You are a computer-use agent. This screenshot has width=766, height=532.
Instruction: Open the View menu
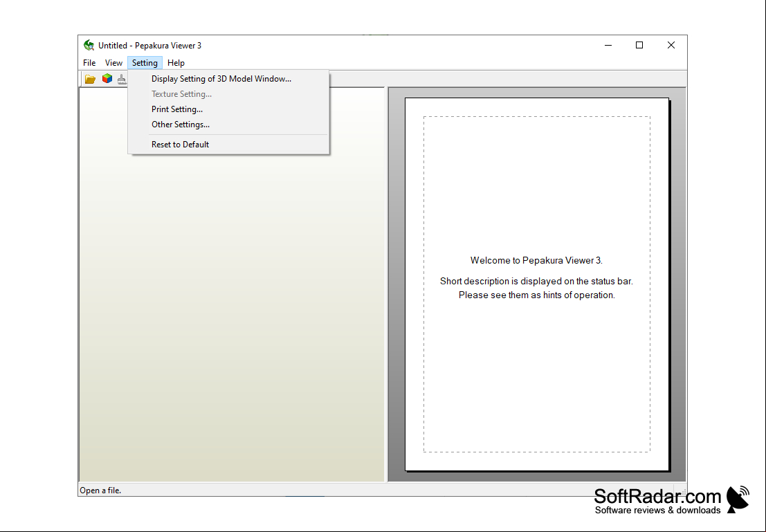pos(113,62)
